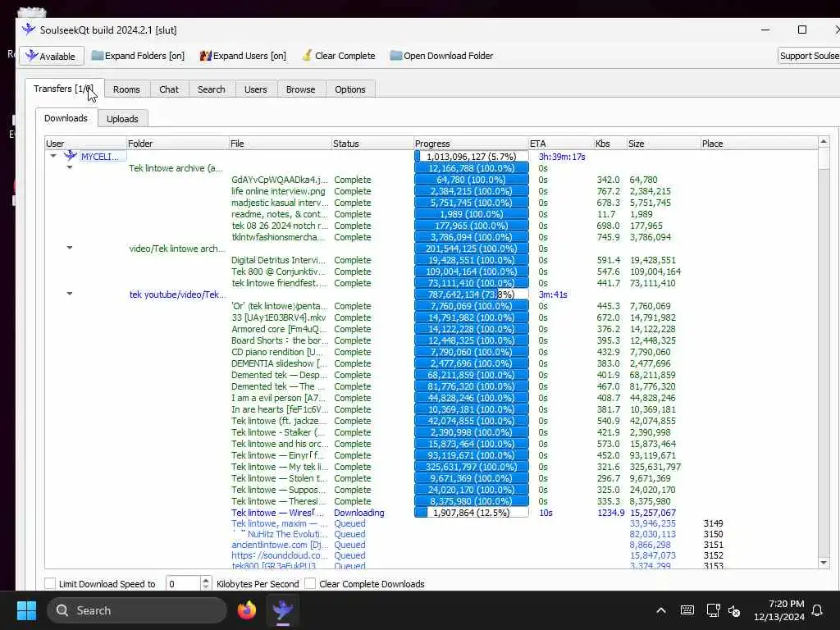This screenshot has width=840, height=630.
Task: Collapse the tek youtube/video/Tek... folder
Action: point(70,294)
